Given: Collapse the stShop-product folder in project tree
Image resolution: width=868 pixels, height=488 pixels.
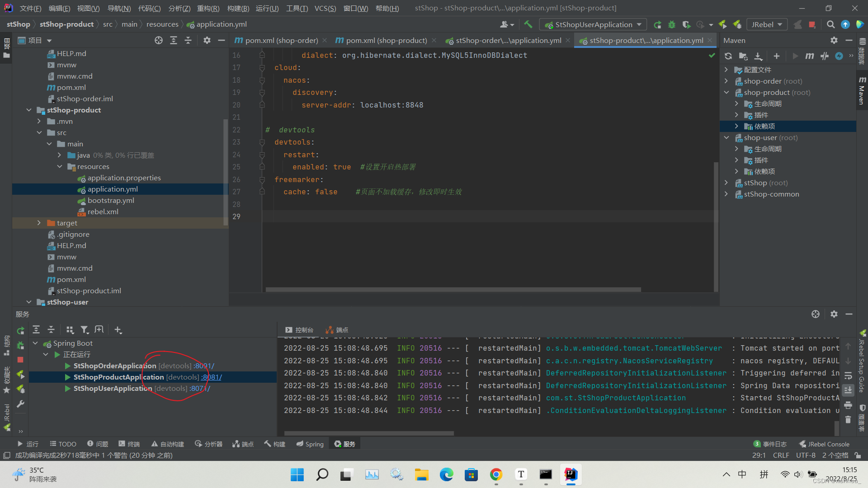Looking at the screenshot, I should point(29,110).
